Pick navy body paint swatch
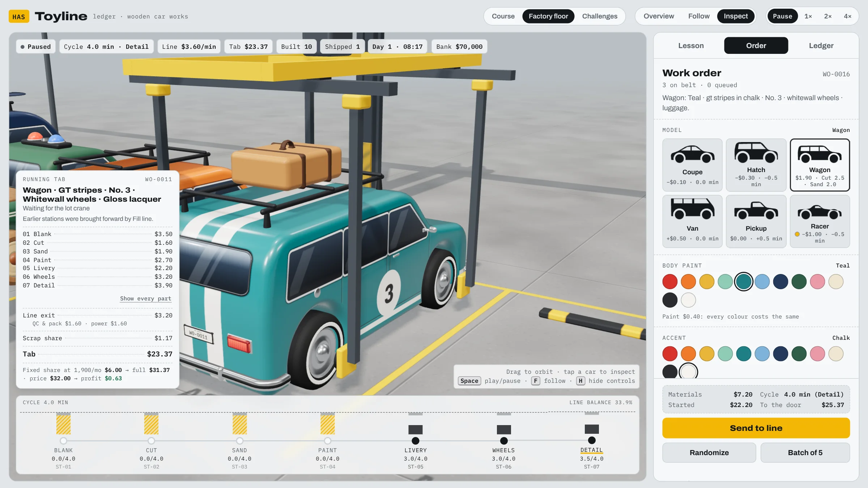The image size is (868, 488). coord(780,282)
